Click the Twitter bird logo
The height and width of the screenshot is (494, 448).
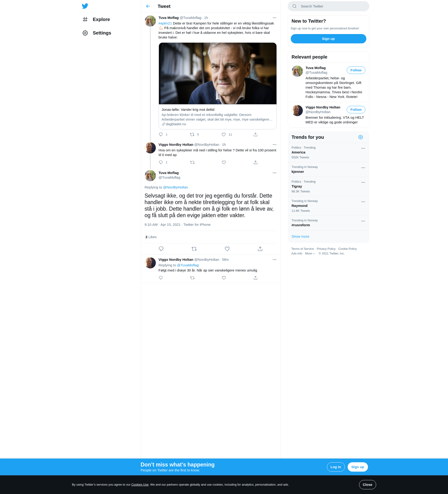[85, 6]
